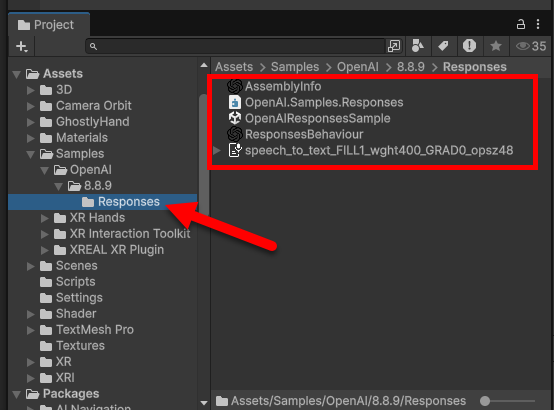This screenshot has height=410, width=554.
Task: Expand TextMesh Pro folder arrow
Action: click(31, 330)
